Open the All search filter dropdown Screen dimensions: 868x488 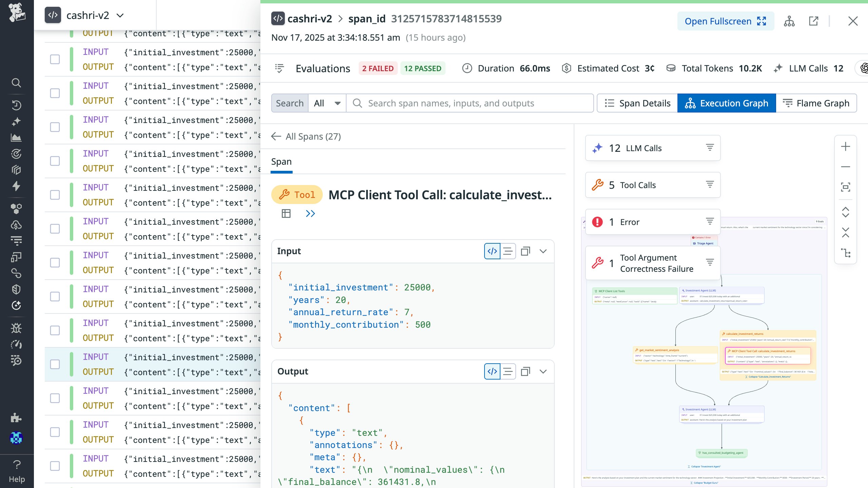(x=327, y=103)
